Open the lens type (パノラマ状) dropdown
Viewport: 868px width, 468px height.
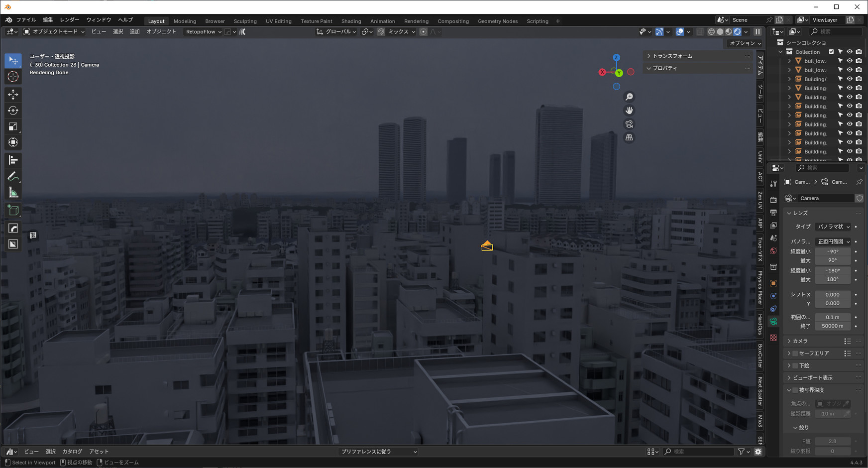tap(833, 227)
